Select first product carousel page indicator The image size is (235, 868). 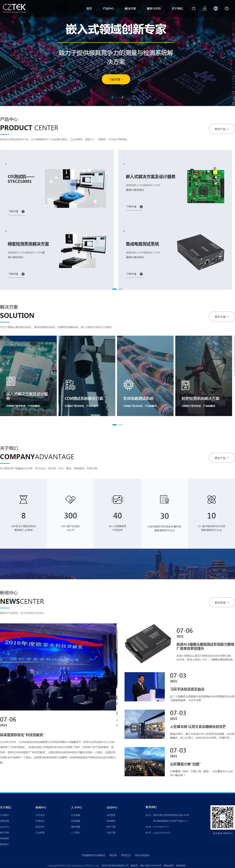(114, 289)
